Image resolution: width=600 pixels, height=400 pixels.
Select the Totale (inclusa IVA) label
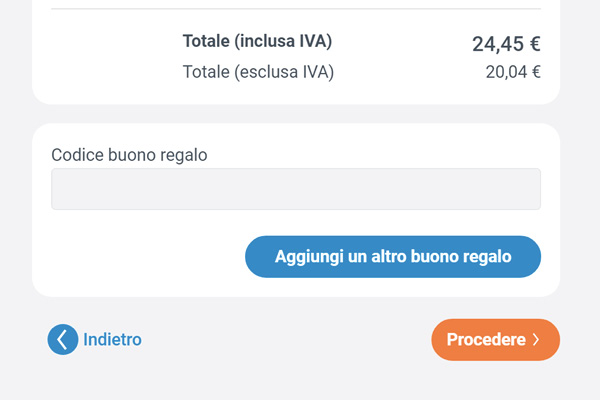(x=257, y=41)
